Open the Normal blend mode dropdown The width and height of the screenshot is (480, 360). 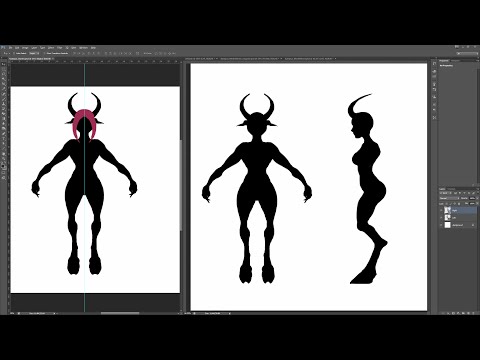(x=449, y=198)
